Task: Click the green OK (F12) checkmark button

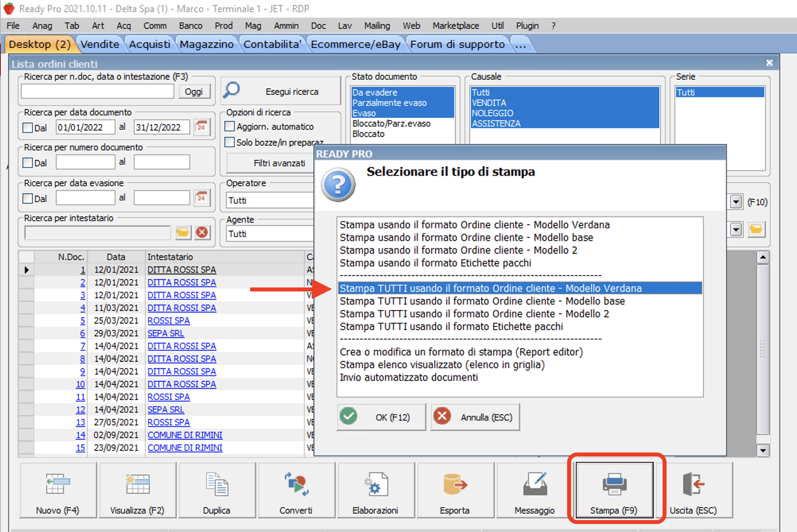Action: (381, 417)
